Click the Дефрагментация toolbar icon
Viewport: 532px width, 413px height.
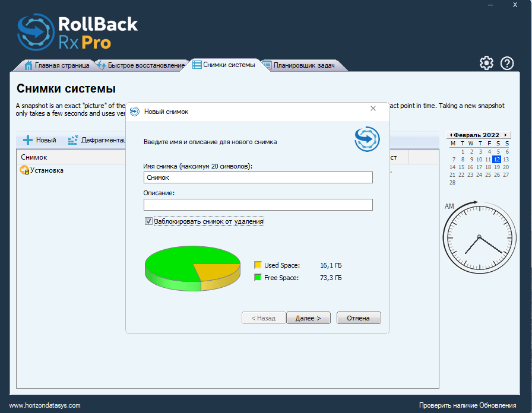(x=72, y=140)
